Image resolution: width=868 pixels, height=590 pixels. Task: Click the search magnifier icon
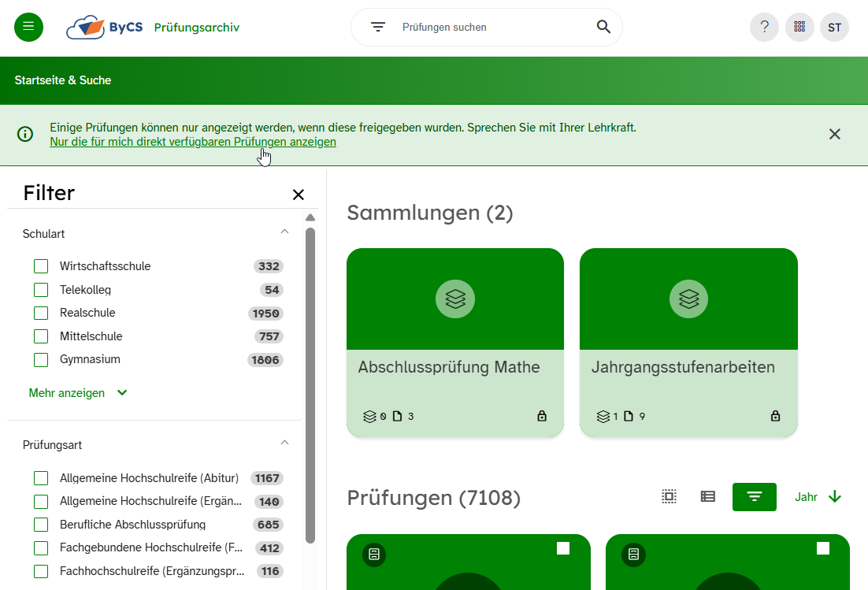coord(603,27)
